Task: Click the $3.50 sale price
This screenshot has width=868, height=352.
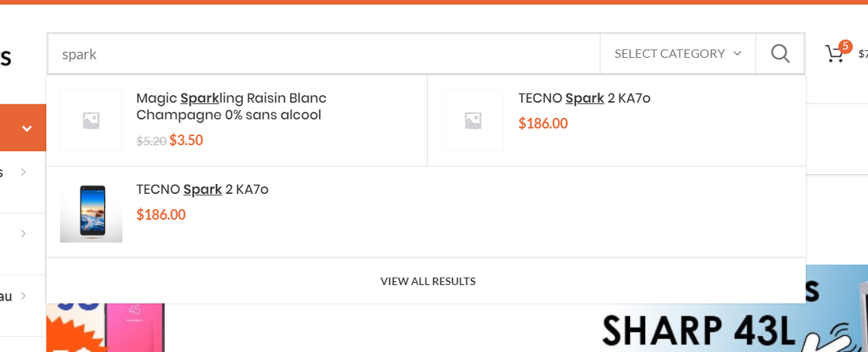Action: [186, 140]
